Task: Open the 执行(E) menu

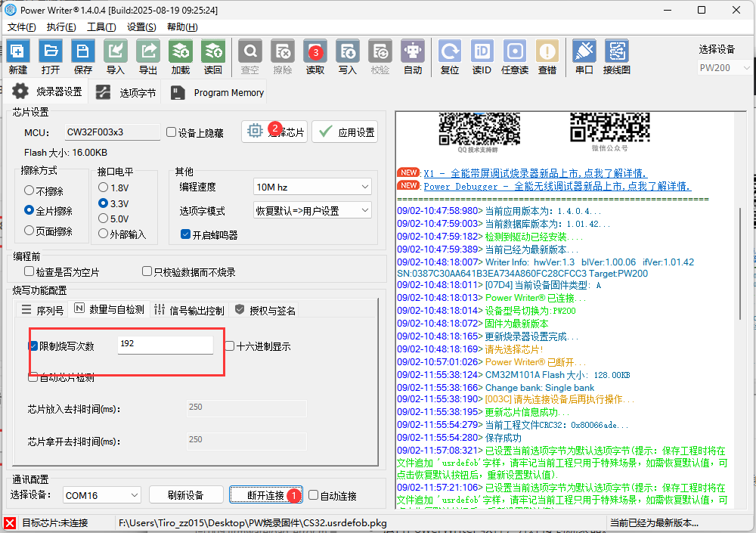Action: (61, 27)
